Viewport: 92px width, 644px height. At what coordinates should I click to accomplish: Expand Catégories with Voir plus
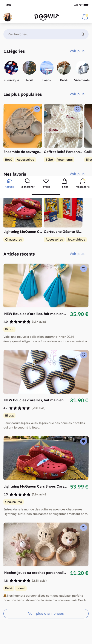click(77, 51)
